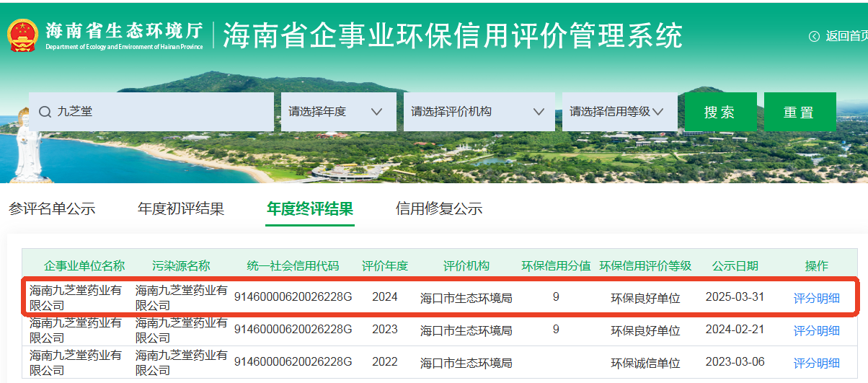Viewport: 868px width, 383px height.
Task: Open 评分明细 for the 2023 evaluation
Action: click(x=817, y=330)
